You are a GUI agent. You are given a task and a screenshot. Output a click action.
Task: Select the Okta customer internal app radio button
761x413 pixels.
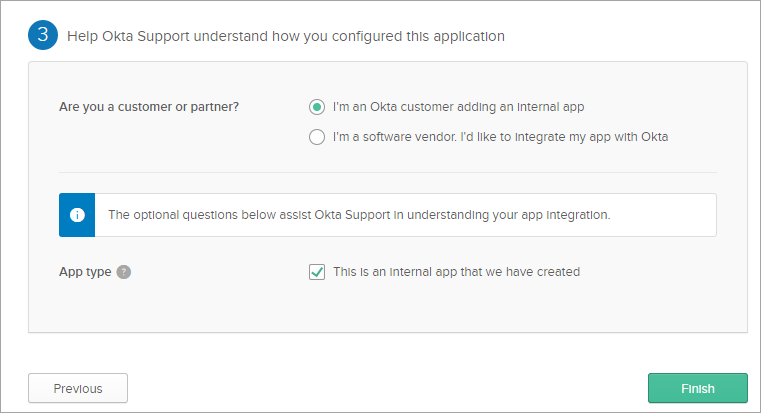pyautogui.click(x=317, y=107)
